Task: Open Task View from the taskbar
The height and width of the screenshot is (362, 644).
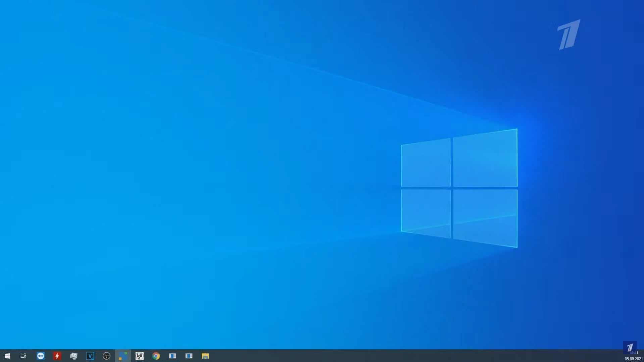Action: (x=23, y=356)
